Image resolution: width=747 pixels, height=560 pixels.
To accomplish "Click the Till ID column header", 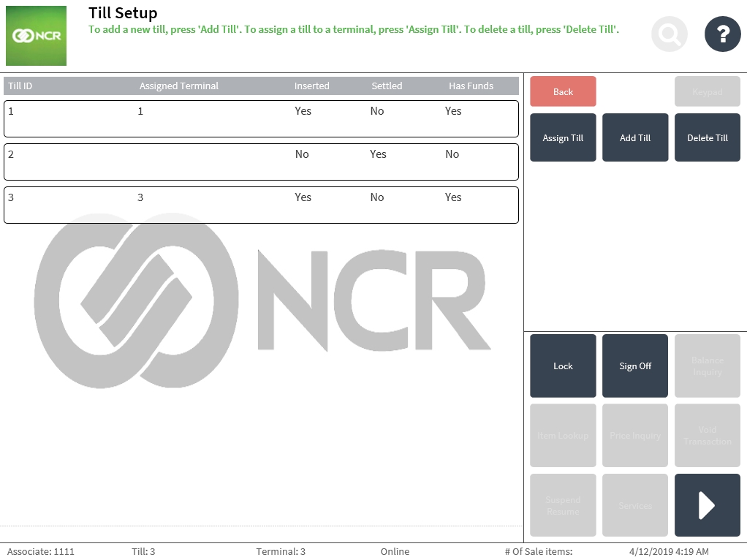I will click(20, 86).
